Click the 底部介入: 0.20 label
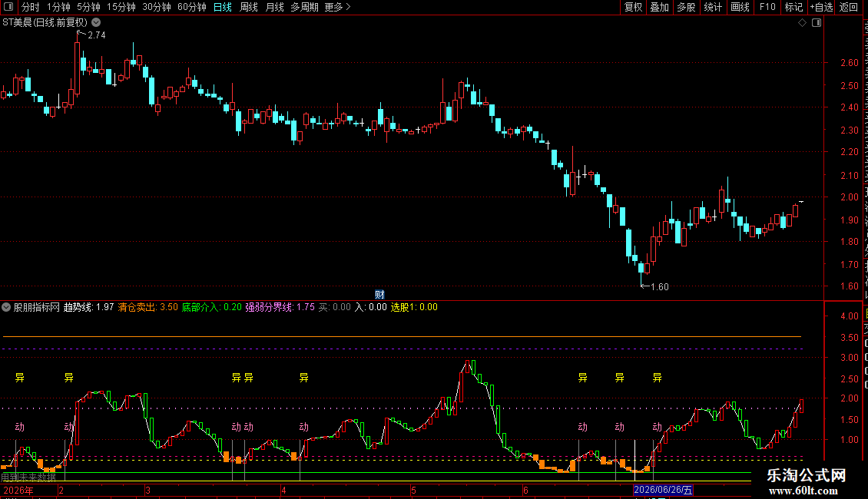The image size is (868, 499). click(x=212, y=307)
